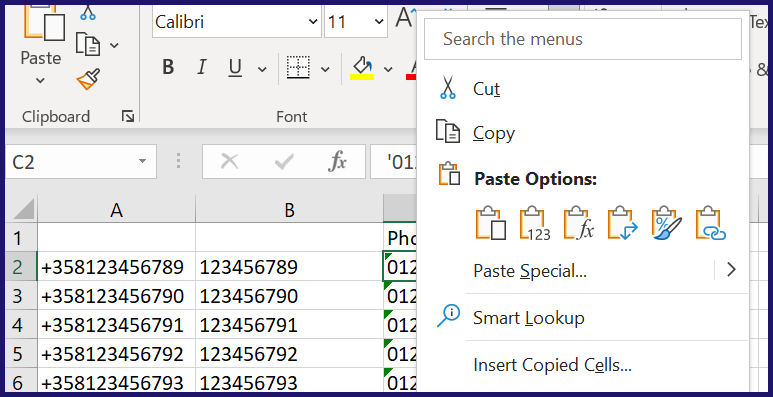773x397 pixels.
Task: Click the yellow Fill Color button
Action: point(362,68)
